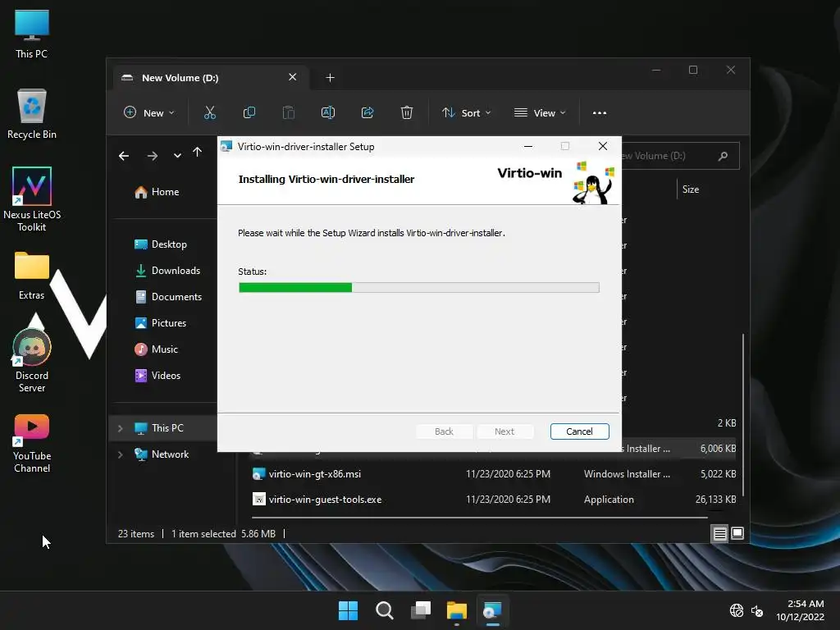Image resolution: width=840 pixels, height=630 pixels.
Task: Click the installer icon on the taskbar
Action: pyautogui.click(x=492, y=610)
